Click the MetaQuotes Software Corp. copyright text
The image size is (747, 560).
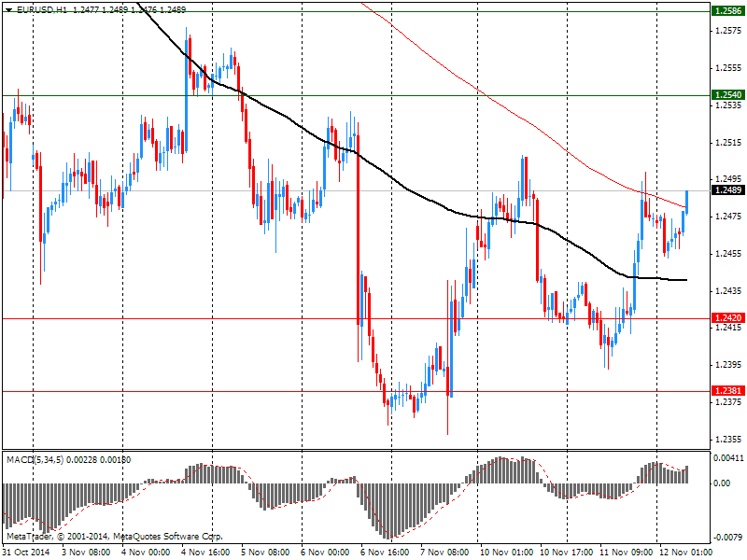(x=114, y=536)
